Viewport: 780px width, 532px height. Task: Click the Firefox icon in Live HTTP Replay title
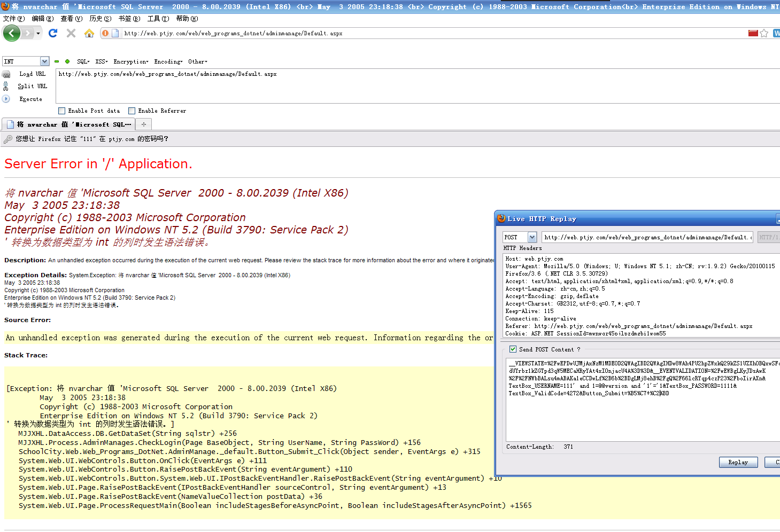[501, 218]
